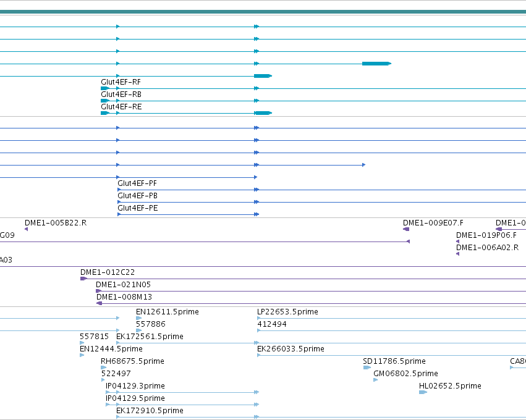The width and height of the screenshot is (526, 420).
Task: Click the Glut4EF-RB first exon block
Action: [105, 101]
